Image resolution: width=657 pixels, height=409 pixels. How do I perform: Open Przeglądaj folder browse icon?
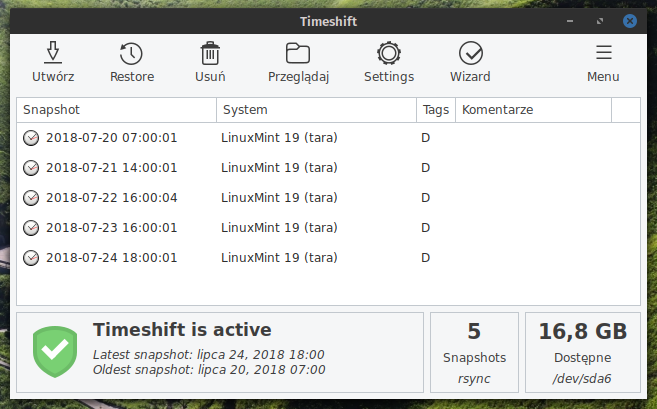[298, 53]
